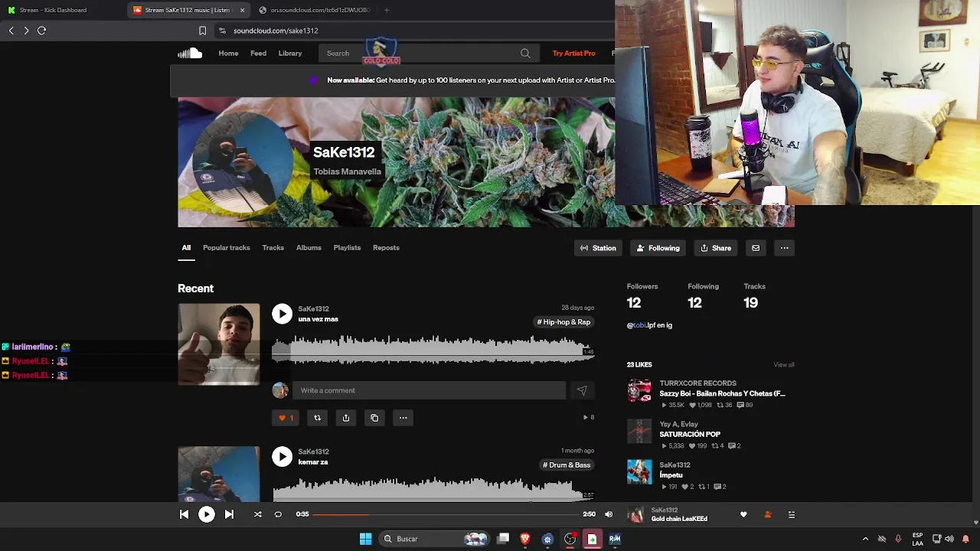Open the Popular tracks tab
Viewport: 980px width, 551px height.
point(227,248)
